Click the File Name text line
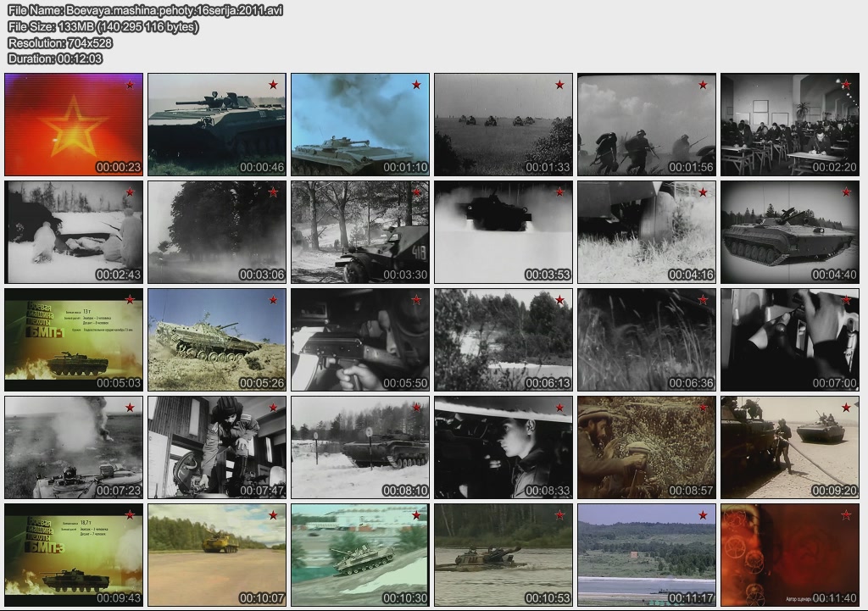This screenshot has height=611, width=868. coord(145,10)
